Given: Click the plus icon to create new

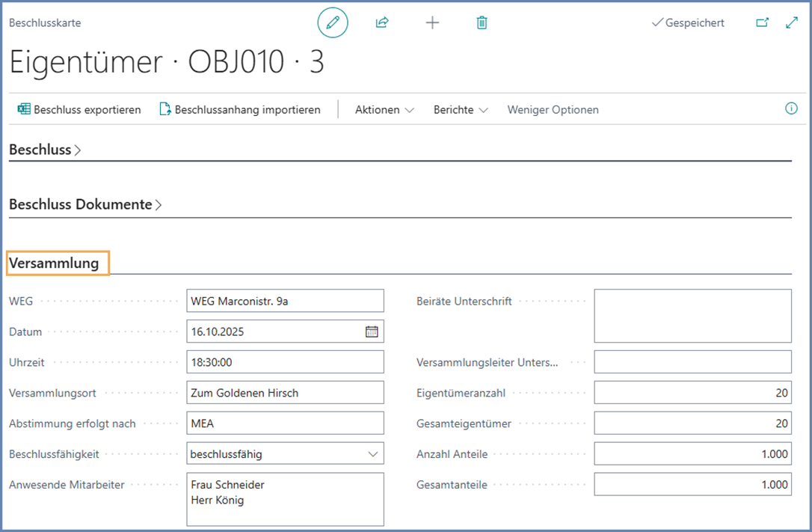Looking at the screenshot, I should [x=432, y=23].
